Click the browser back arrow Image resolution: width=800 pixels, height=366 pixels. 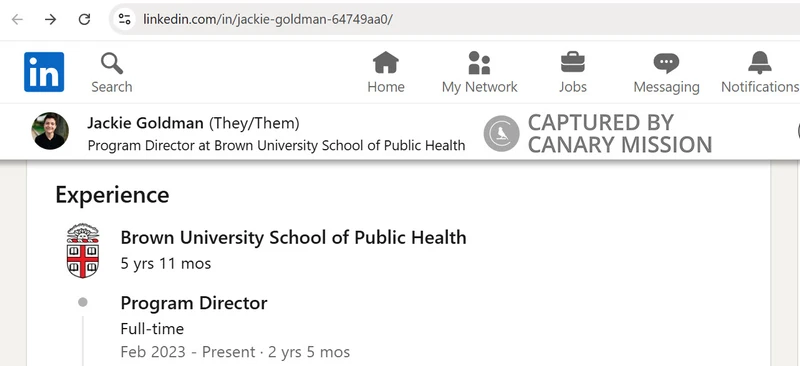17,19
